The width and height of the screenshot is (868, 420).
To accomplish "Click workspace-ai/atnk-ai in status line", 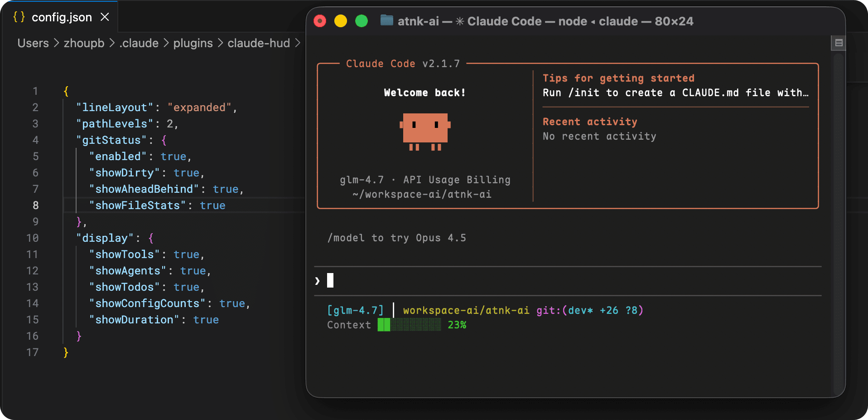I will (466, 310).
